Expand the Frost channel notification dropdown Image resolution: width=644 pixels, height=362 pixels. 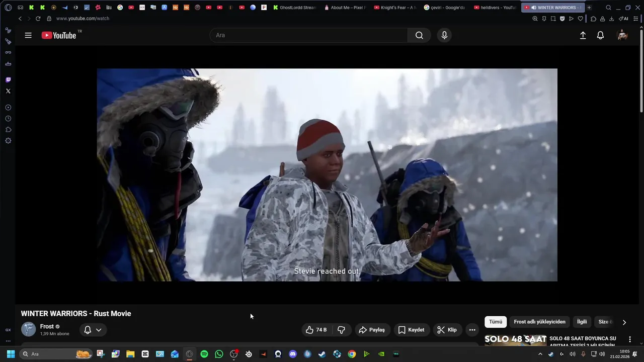click(93, 330)
